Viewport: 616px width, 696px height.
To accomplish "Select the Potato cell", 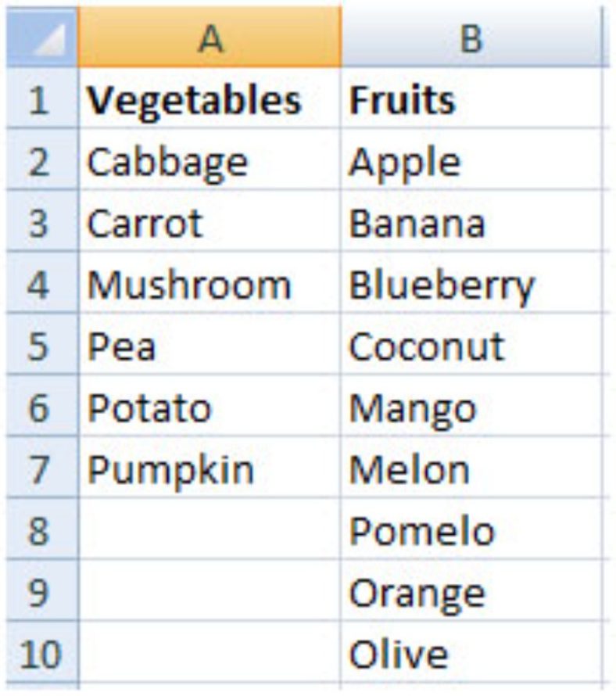I will click(210, 406).
